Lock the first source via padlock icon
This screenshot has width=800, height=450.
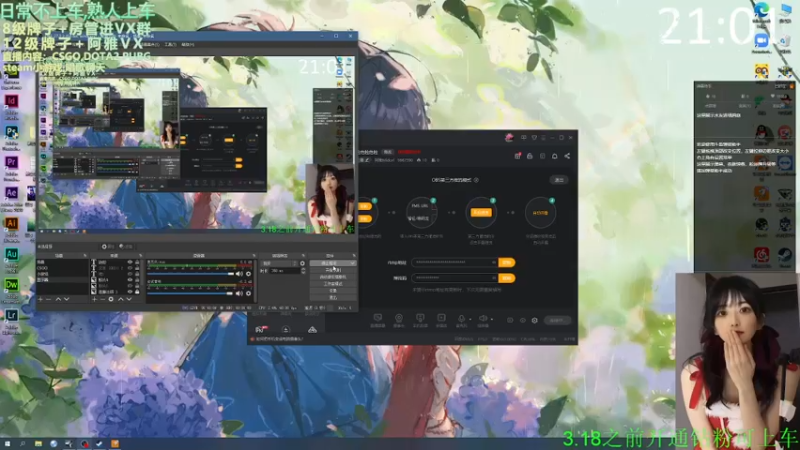pyautogui.click(x=137, y=262)
